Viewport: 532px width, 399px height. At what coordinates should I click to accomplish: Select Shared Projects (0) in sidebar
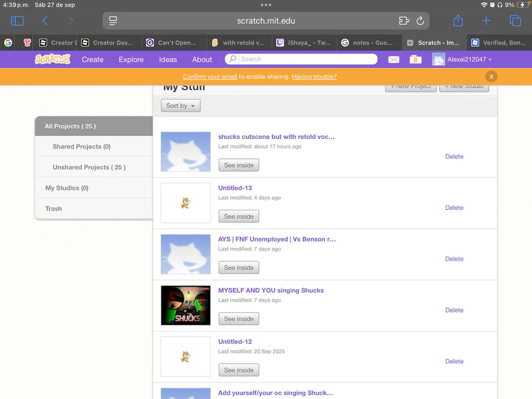pyautogui.click(x=93, y=147)
